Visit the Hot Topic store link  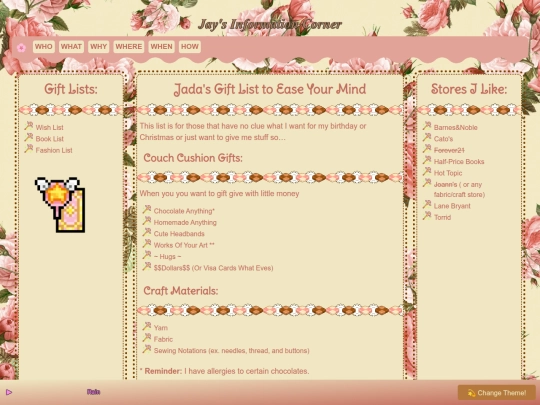pyautogui.click(x=448, y=173)
